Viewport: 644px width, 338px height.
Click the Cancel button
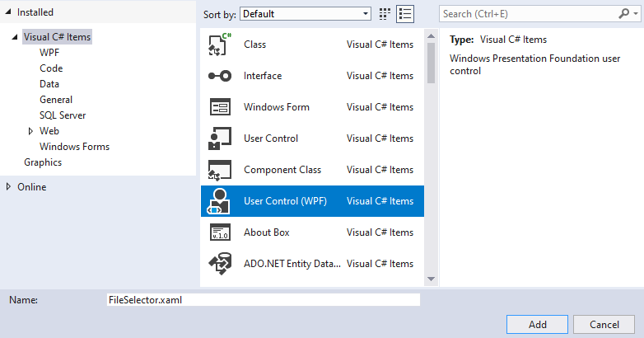(604, 325)
